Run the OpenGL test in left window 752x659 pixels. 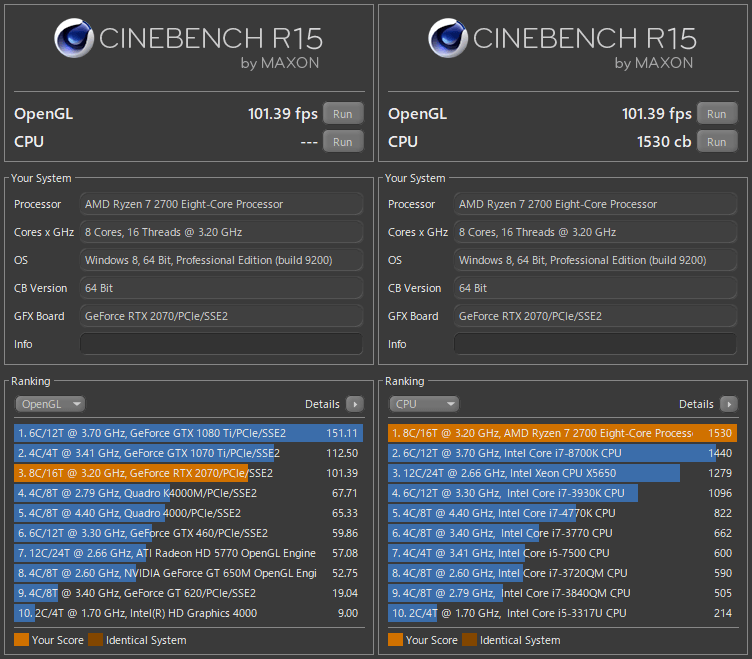coord(343,114)
